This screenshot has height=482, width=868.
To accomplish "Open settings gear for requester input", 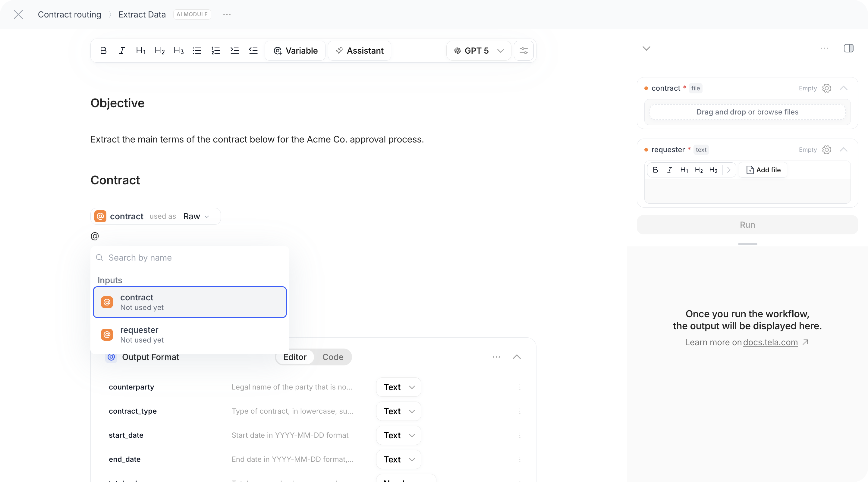I will (826, 149).
